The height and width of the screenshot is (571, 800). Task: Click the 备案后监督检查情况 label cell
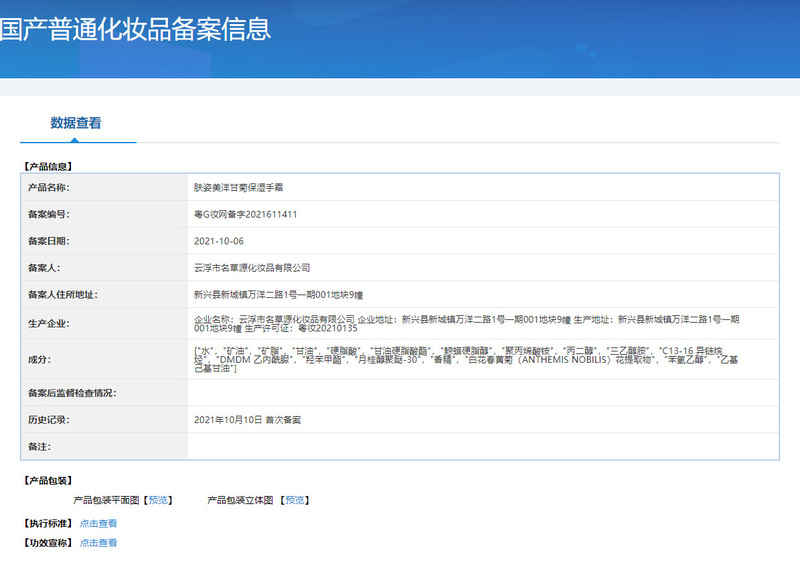(104, 393)
